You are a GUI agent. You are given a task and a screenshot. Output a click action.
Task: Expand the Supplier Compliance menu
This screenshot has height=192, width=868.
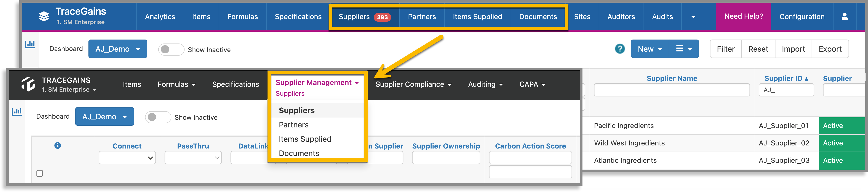tap(413, 84)
